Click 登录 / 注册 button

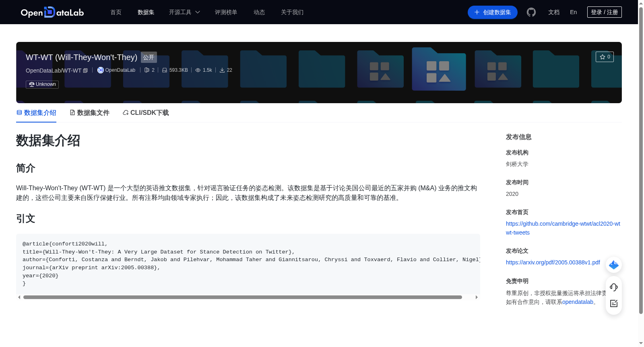click(605, 12)
